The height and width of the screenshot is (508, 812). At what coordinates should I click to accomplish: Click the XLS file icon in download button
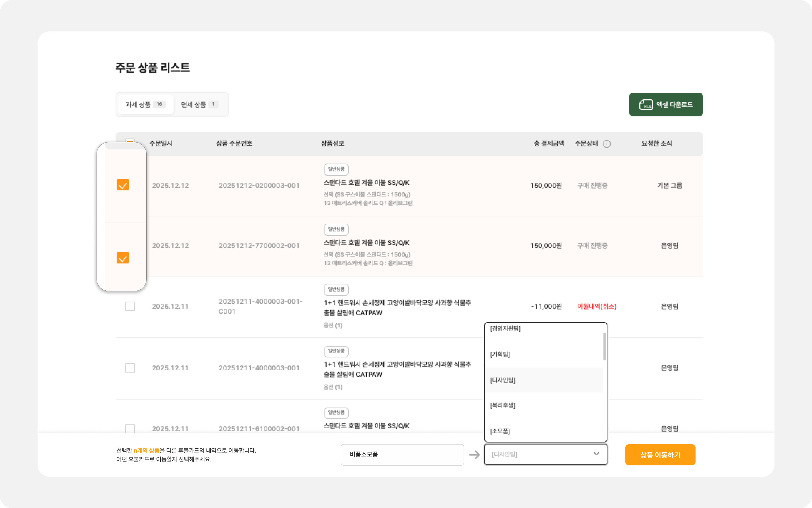click(x=645, y=105)
